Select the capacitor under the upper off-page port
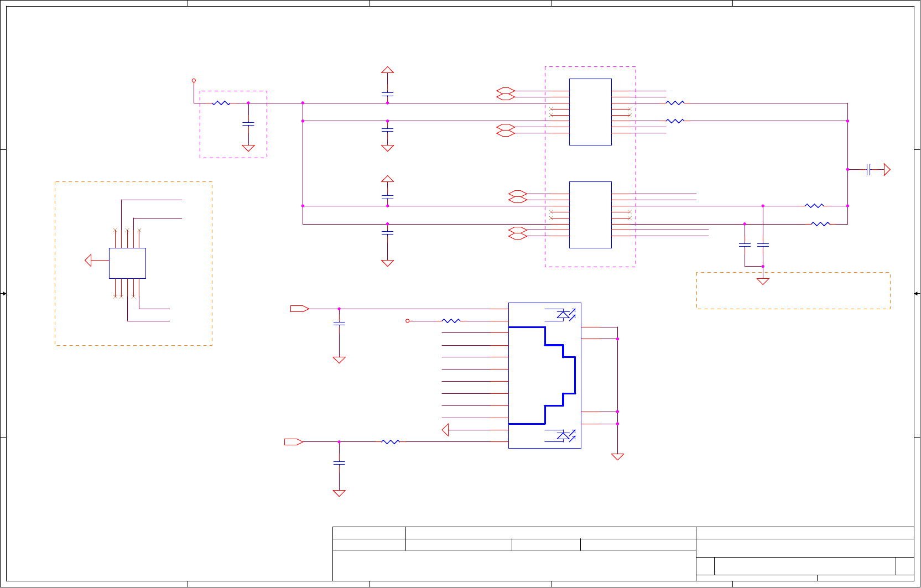 (339, 324)
